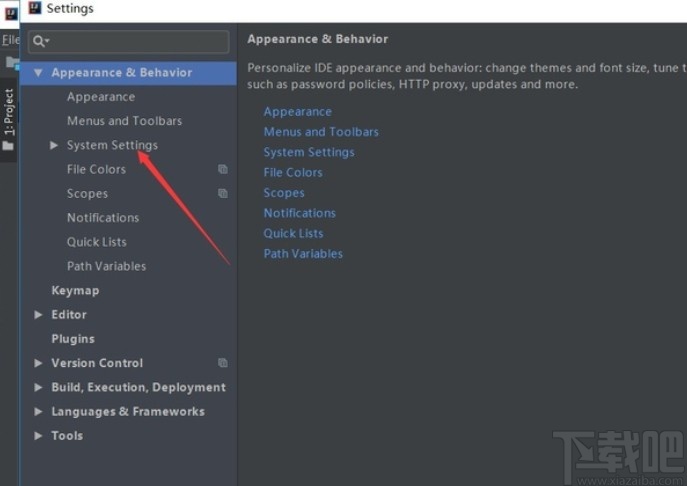
Task: Select Plugins in the settings tree
Action: 73,339
